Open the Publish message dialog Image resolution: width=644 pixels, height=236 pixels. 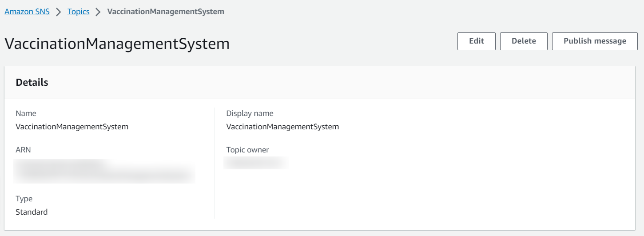(595, 41)
